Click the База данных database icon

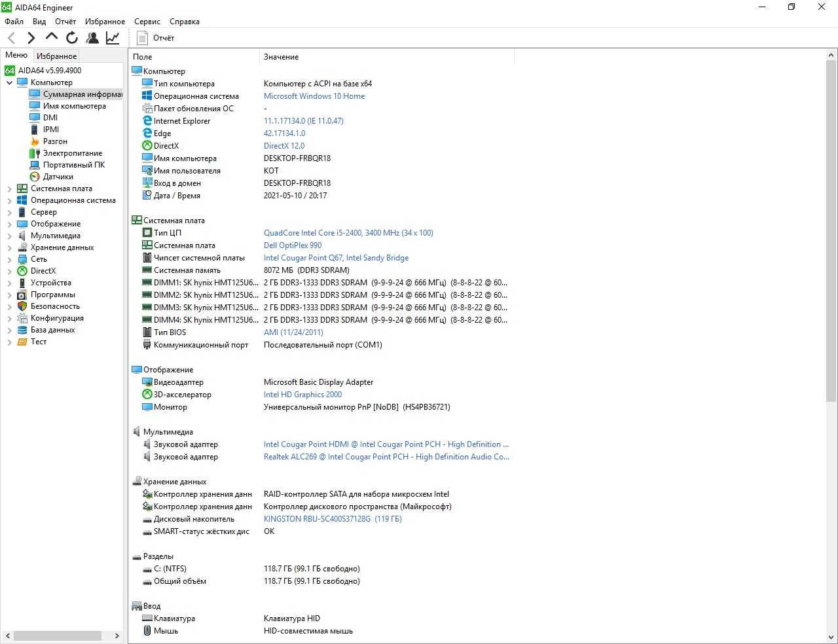click(x=22, y=330)
